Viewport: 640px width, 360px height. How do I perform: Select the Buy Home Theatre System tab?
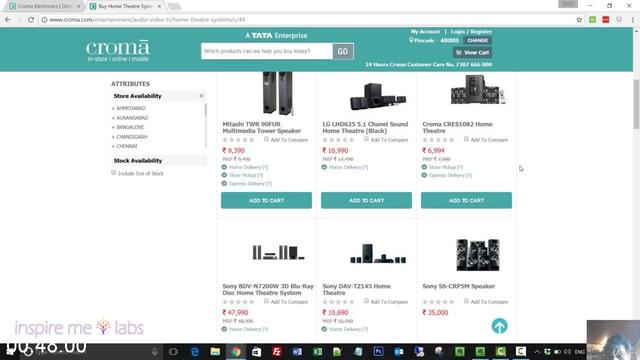tap(124, 6)
